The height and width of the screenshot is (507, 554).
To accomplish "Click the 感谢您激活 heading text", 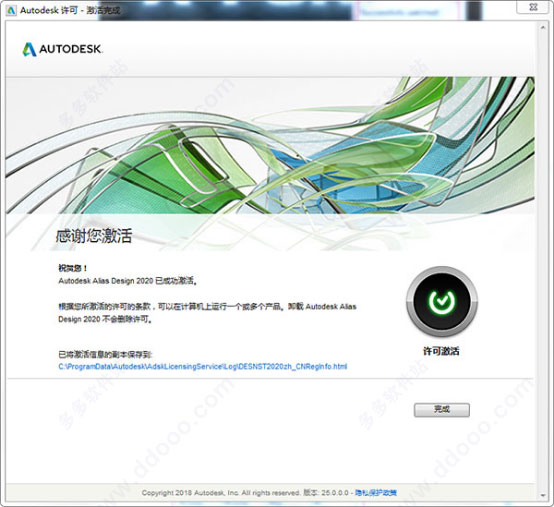I will point(94,236).
